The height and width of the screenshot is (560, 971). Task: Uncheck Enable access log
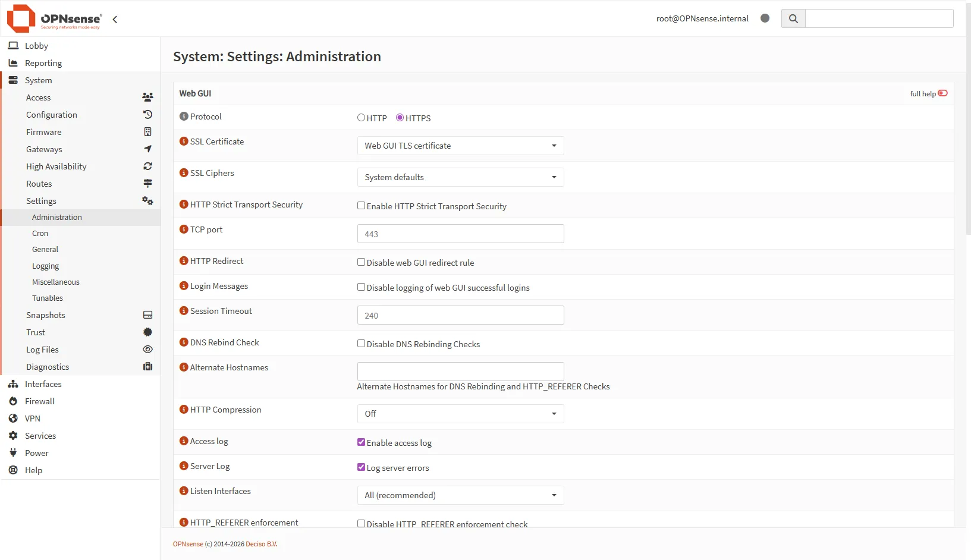(361, 442)
